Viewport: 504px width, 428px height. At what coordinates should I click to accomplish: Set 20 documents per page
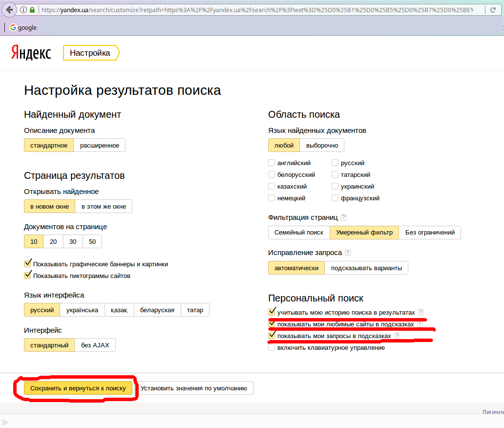coord(53,241)
